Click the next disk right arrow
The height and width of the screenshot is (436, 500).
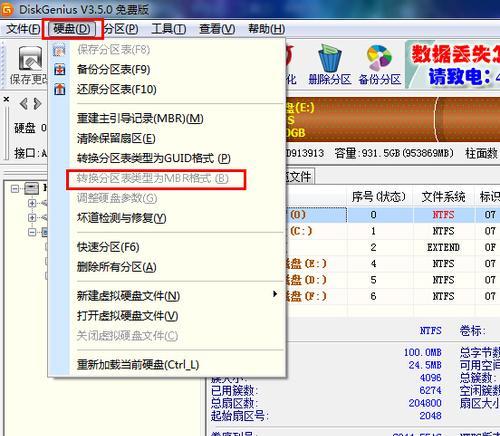[38, 104]
